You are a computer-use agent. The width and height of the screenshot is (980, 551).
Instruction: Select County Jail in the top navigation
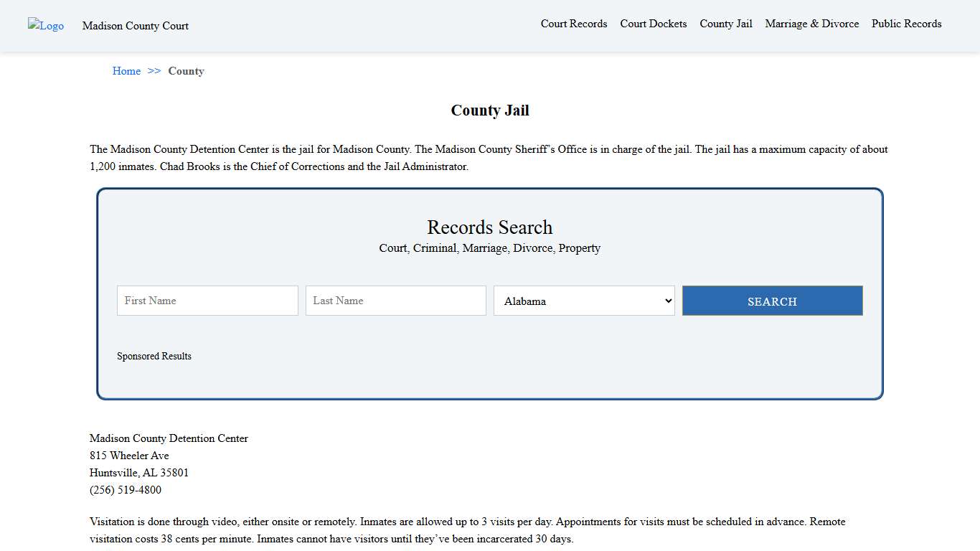tap(725, 24)
